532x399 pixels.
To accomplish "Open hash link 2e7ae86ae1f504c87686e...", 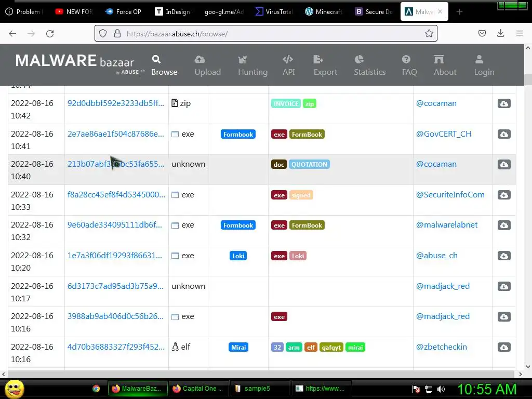I will (116, 134).
